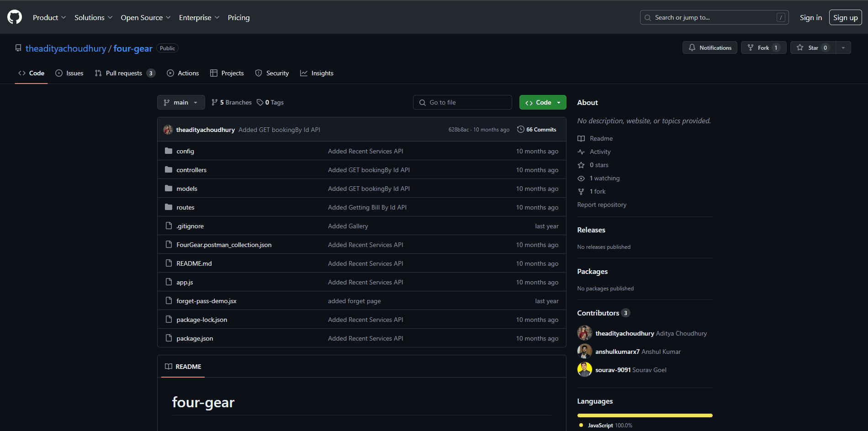
Task: Open commit message 'Added Gallery'
Action: coord(348,226)
